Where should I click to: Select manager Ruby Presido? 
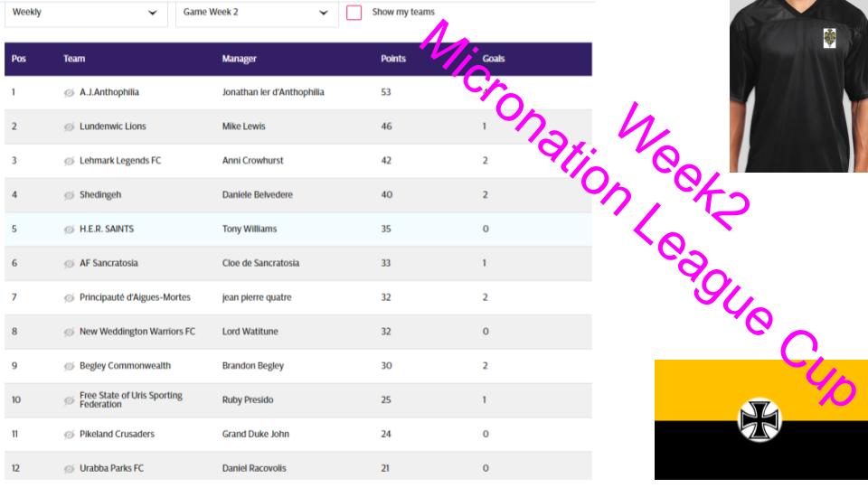pos(248,399)
